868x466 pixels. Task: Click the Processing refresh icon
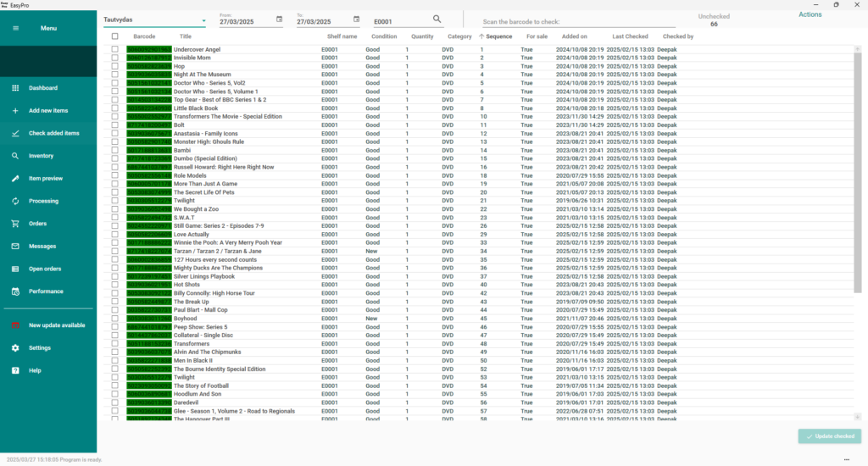pos(15,202)
